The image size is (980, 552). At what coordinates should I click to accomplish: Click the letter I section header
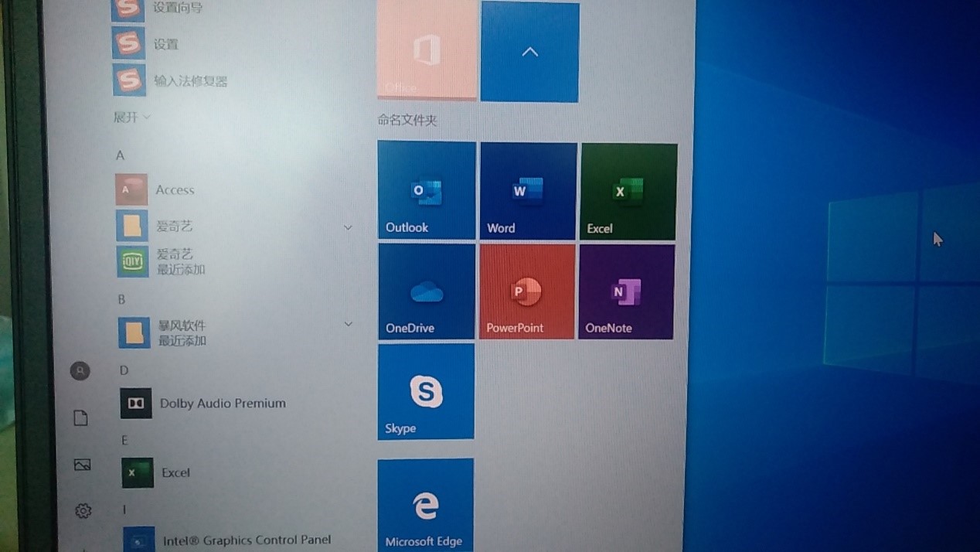pos(124,509)
